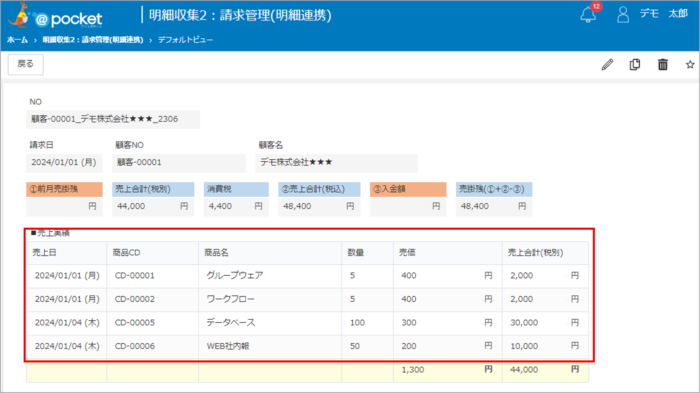Open 明細収集2：請求管理(明細連携) breadcrumb link
The height and width of the screenshot is (393, 700).
point(93,40)
